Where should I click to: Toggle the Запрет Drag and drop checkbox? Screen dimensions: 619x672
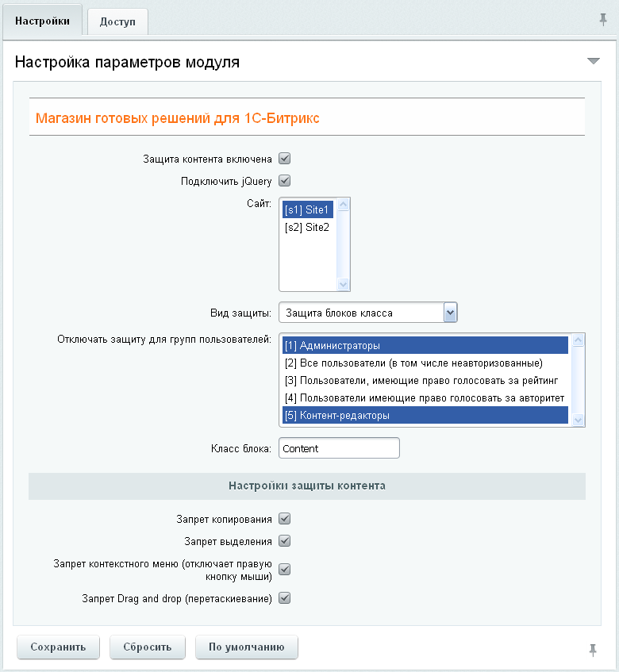coord(285,598)
